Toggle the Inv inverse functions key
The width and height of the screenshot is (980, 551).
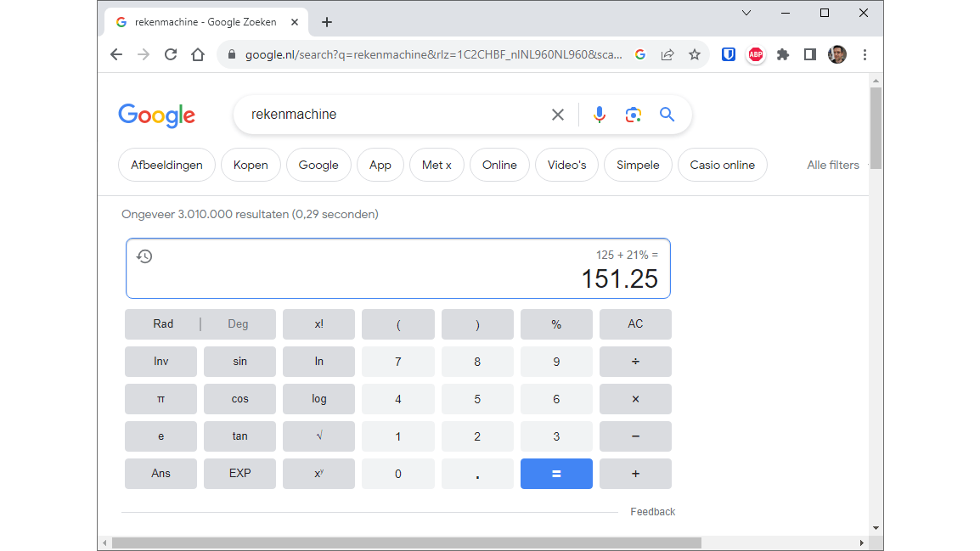point(161,362)
